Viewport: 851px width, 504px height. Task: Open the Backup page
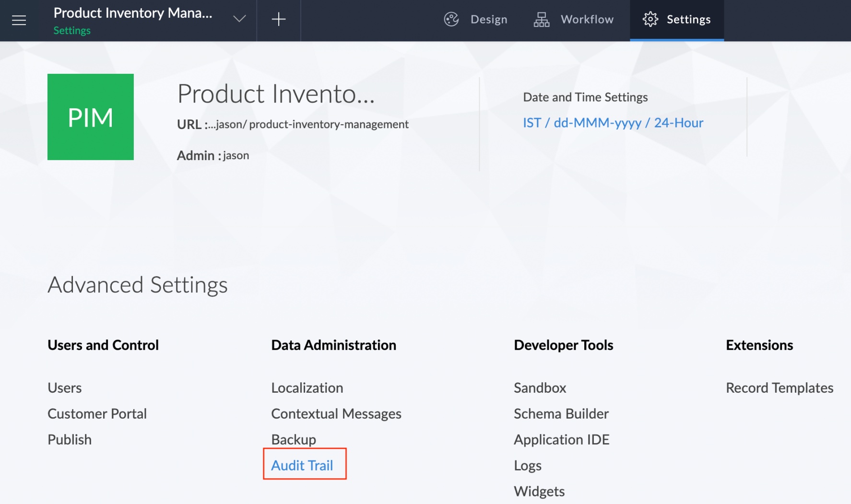pos(293,439)
